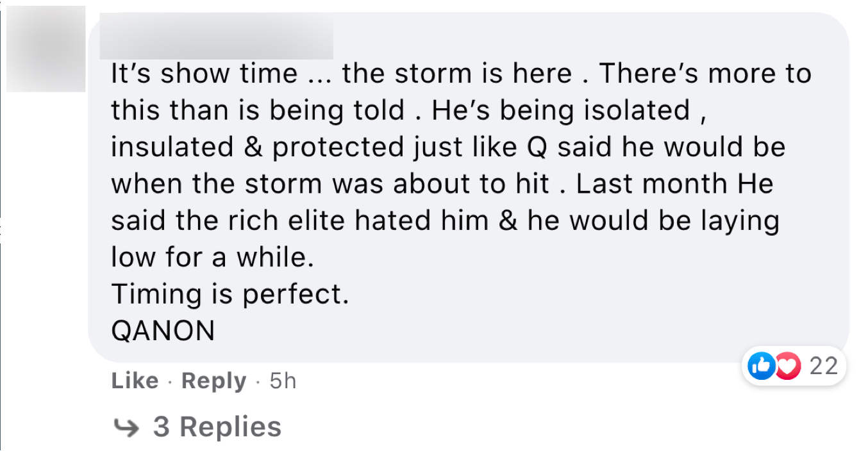Image resolution: width=868 pixels, height=451 pixels.
Task: Reply to this comment
Action: 213,381
